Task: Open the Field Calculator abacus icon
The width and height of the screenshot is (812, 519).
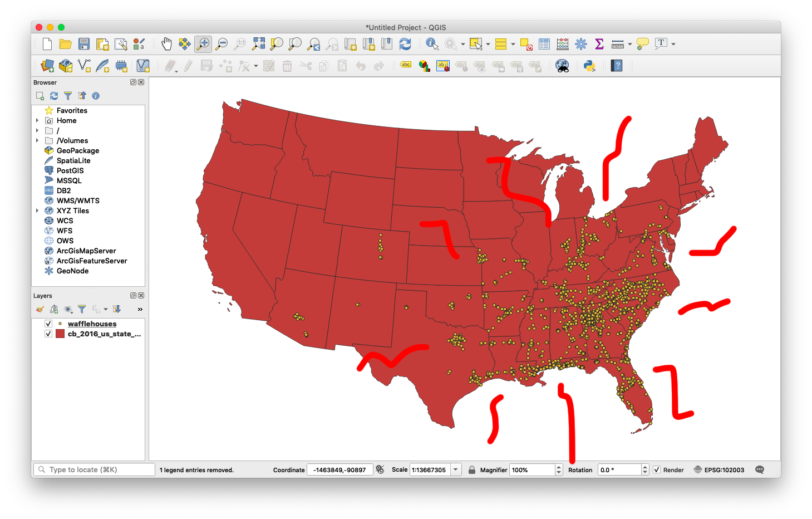Action: click(x=563, y=44)
